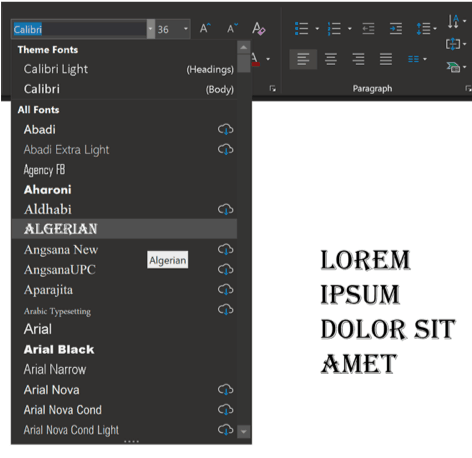The width and height of the screenshot is (472, 458).
Task: Click the LOREM text on the slide
Action: point(365,260)
